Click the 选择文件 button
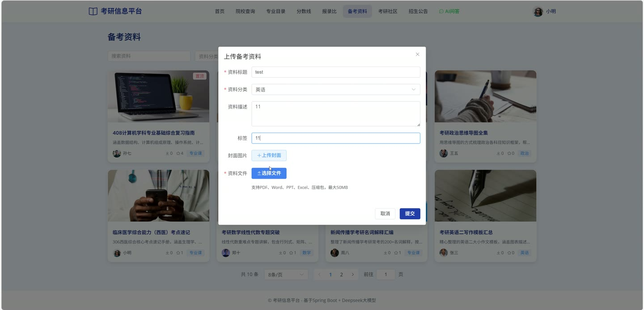Image resolution: width=644 pixels, height=310 pixels. (269, 173)
